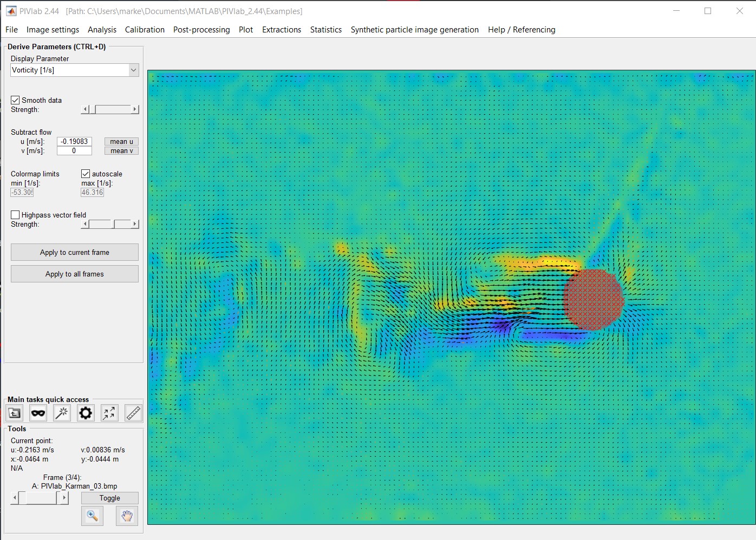Image resolution: width=756 pixels, height=540 pixels.
Task: Click the red circular mask in the vorticity plot
Action: 594,300
